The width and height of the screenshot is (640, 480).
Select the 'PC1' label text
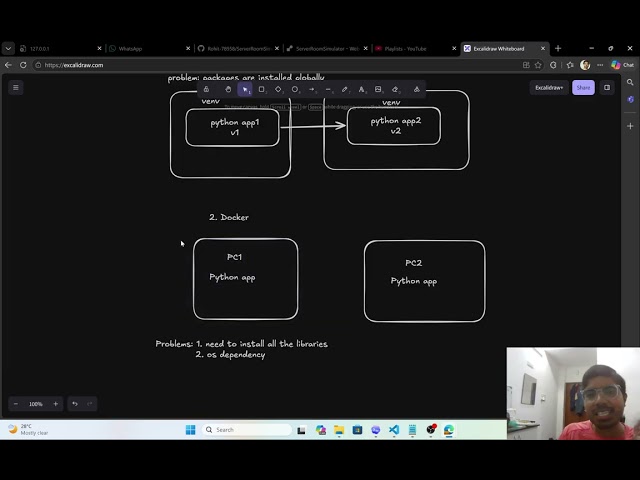coord(234,257)
